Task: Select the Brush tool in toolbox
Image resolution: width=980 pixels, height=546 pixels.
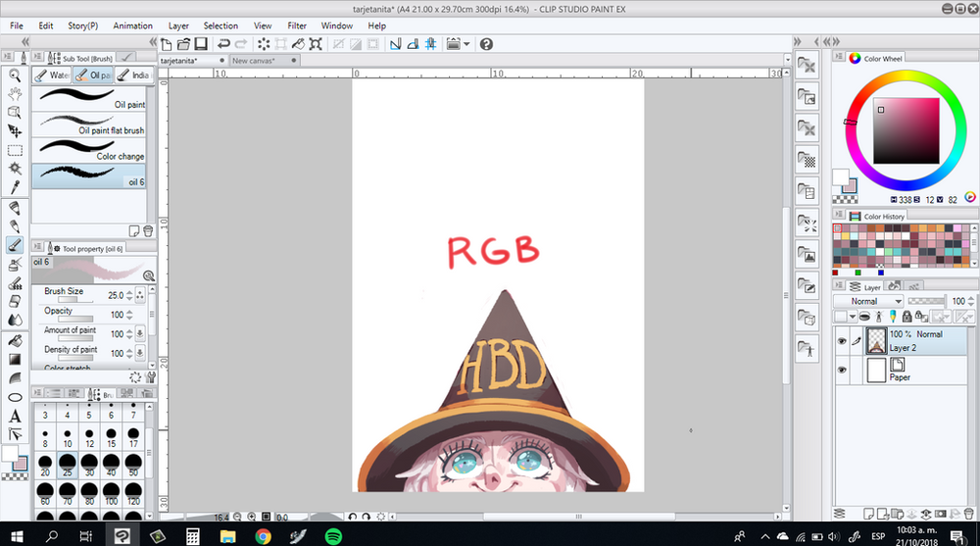Action: [x=15, y=245]
